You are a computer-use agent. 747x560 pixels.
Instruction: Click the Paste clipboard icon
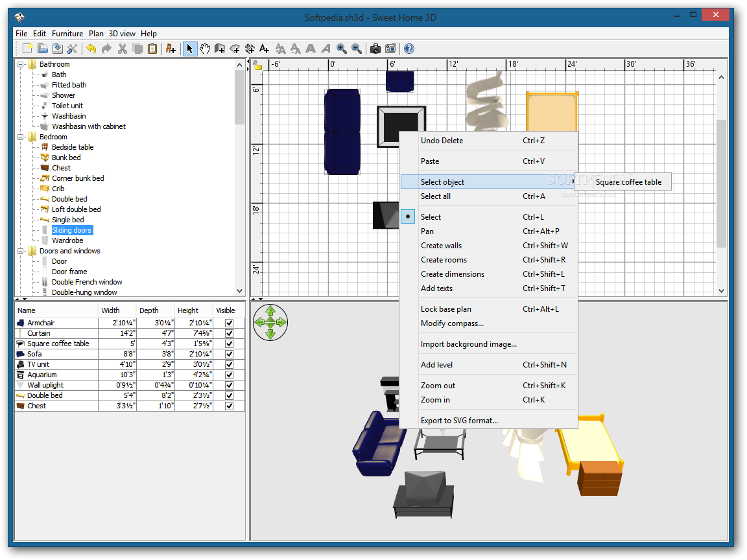pyautogui.click(x=152, y=49)
